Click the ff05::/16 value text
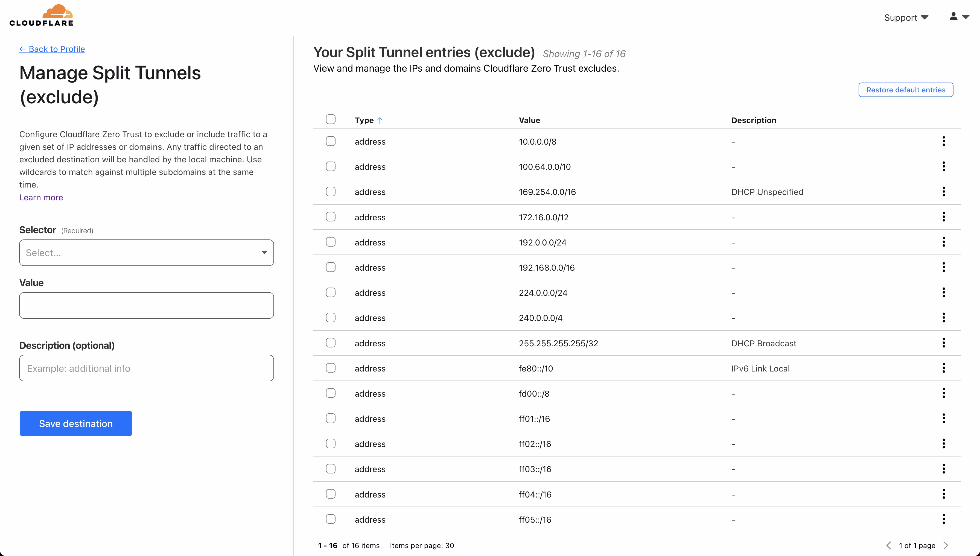 pyautogui.click(x=535, y=520)
